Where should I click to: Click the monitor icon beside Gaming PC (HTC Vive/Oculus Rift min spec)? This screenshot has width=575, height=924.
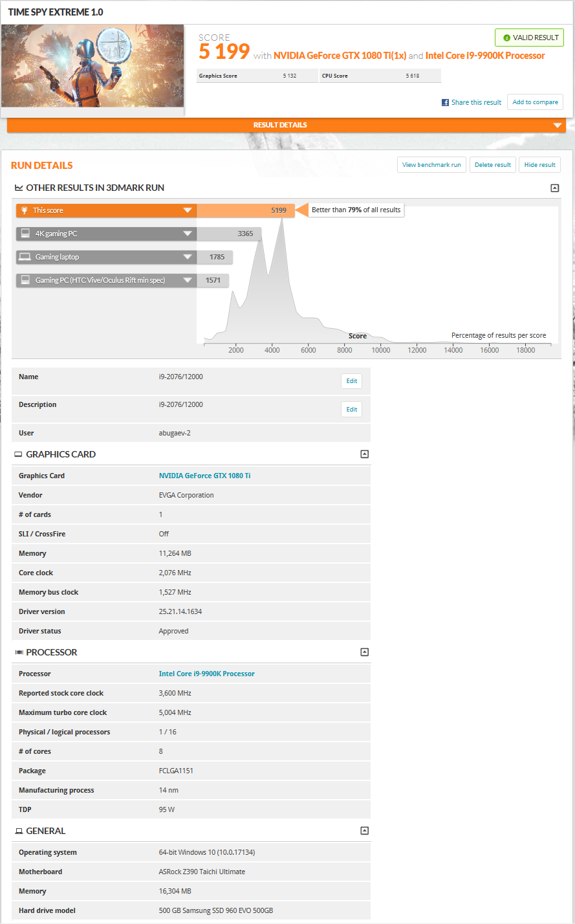(25, 280)
